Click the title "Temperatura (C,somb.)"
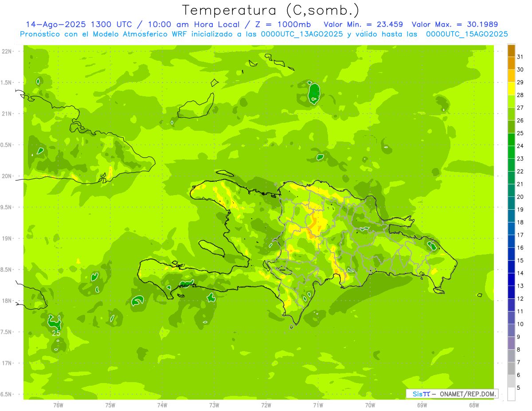The width and height of the screenshot is (532, 411). pos(271,11)
